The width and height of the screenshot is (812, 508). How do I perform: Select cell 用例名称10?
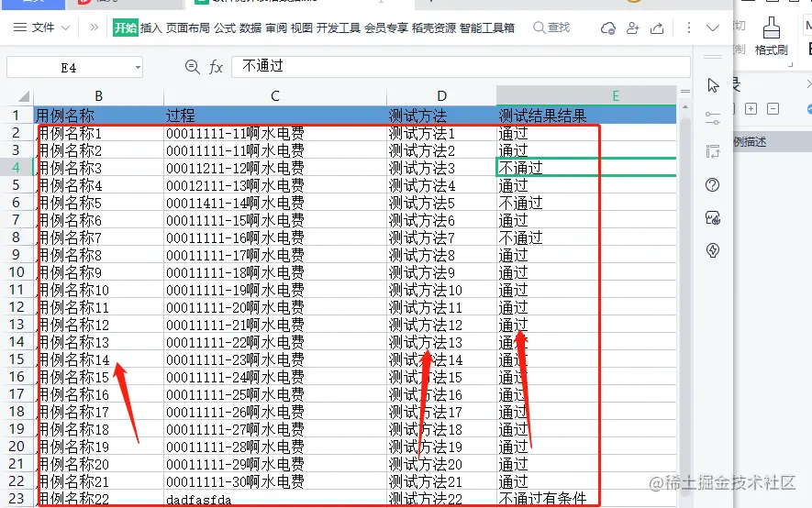tap(99, 290)
